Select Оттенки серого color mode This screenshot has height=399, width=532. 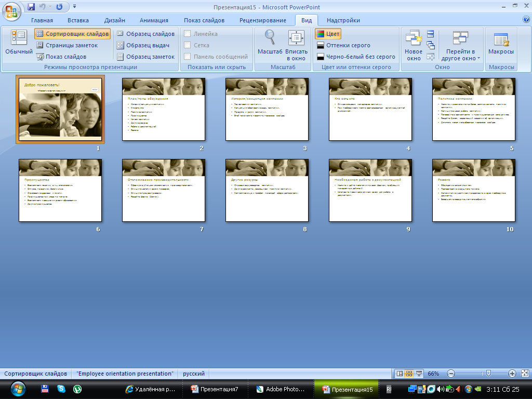(x=343, y=45)
